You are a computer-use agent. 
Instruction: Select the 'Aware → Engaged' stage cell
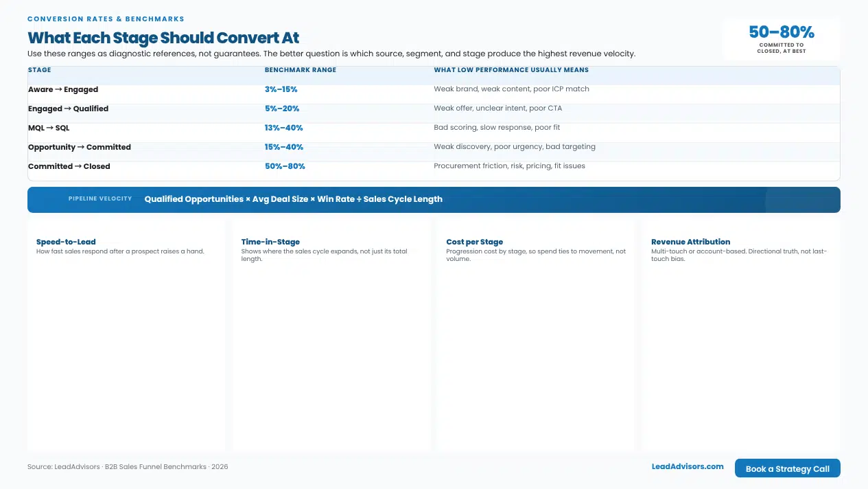pos(63,89)
